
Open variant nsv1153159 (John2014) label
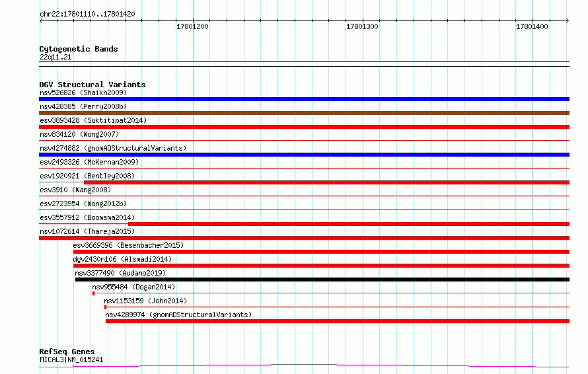point(145,301)
